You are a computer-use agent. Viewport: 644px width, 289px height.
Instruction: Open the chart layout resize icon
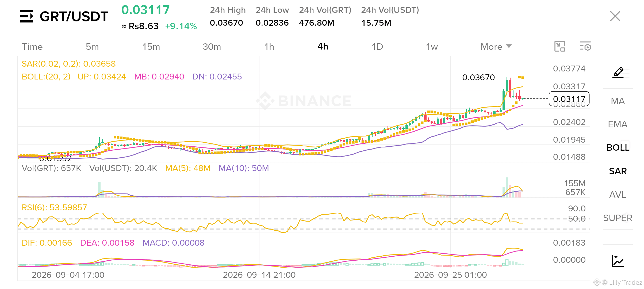click(559, 46)
